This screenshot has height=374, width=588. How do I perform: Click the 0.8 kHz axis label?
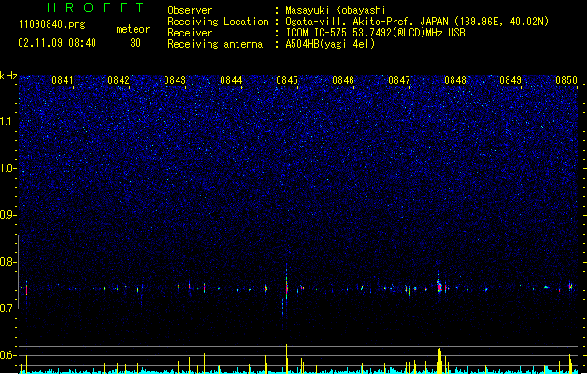pos(8,262)
